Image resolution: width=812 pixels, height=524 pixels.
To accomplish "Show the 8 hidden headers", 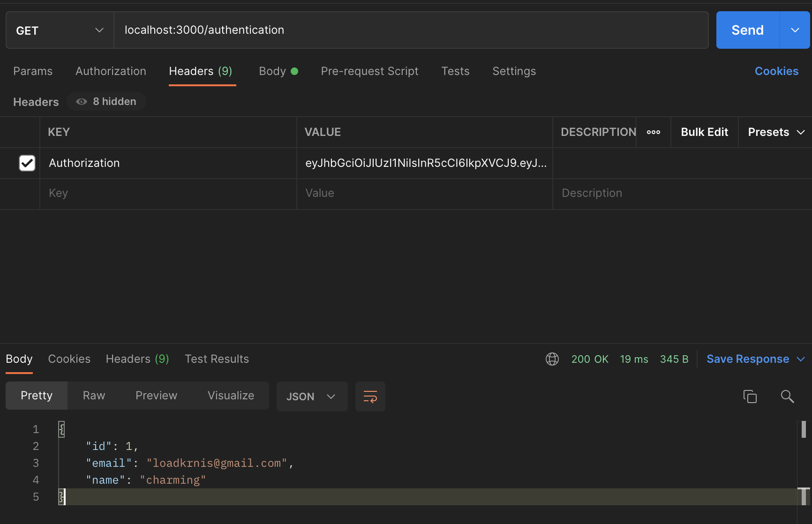I will pos(106,102).
